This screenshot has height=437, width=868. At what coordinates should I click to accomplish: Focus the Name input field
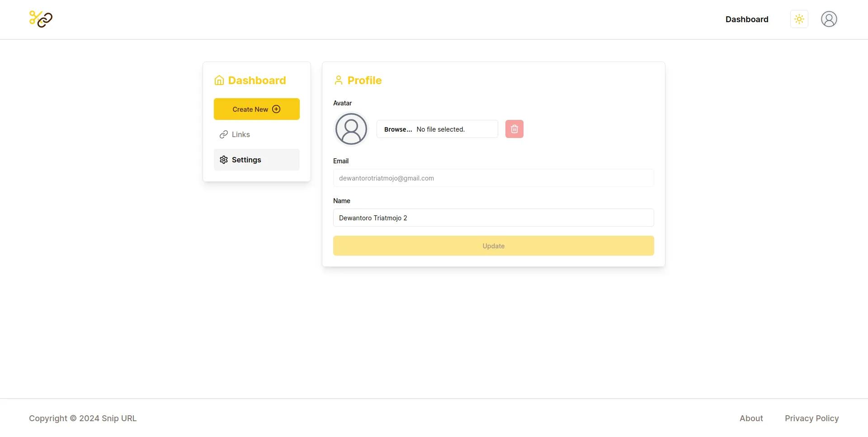pos(494,218)
